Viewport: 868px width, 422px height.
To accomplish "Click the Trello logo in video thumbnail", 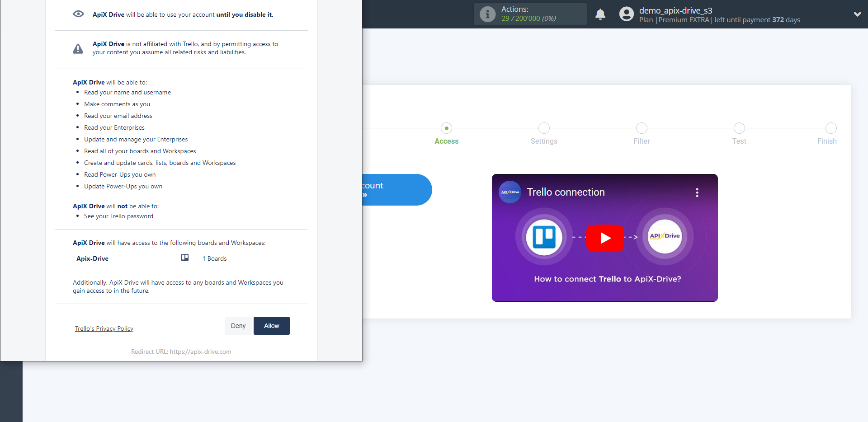I will pyautogui.click(x=544, y=237).
